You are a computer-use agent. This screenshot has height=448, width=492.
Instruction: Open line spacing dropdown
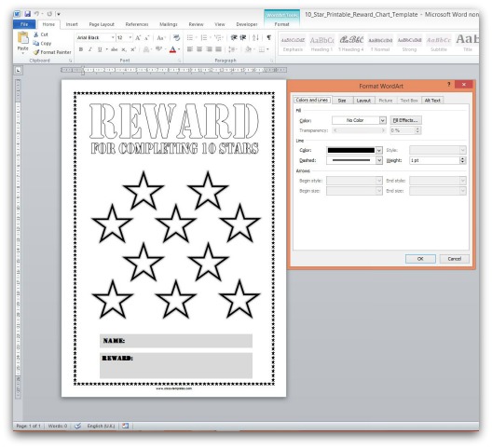coord(233,49)
